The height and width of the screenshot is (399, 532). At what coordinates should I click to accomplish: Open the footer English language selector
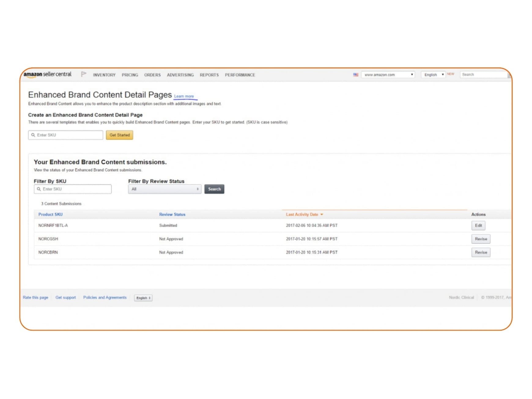point(143,298)
